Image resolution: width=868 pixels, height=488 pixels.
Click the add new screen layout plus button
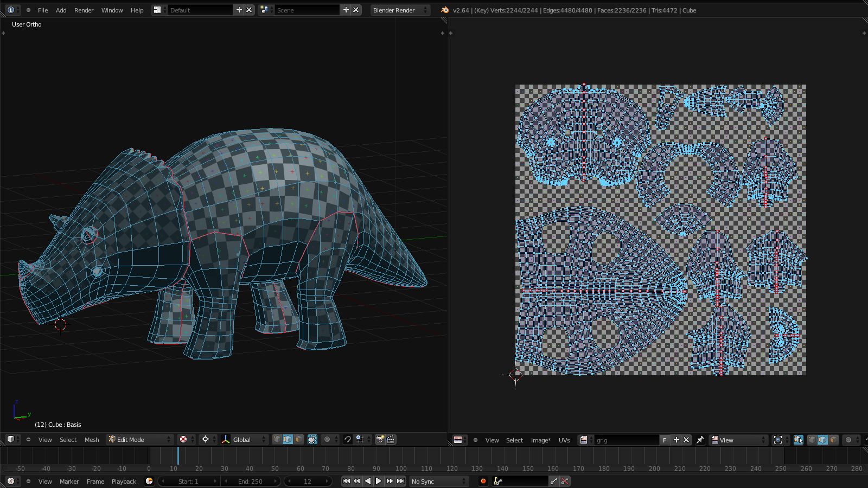(239, 10)
